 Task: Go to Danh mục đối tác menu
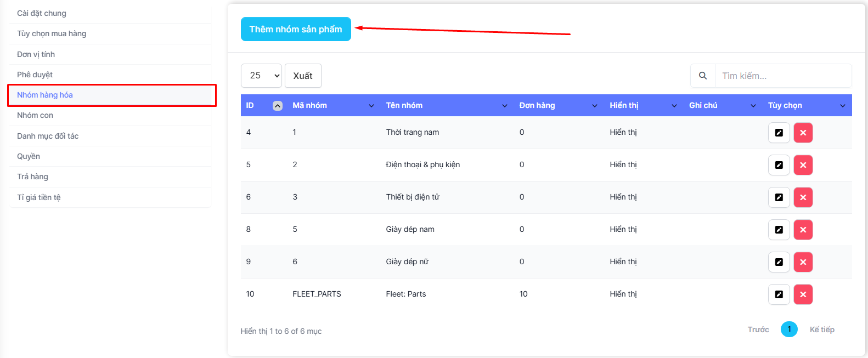(48, 136)
